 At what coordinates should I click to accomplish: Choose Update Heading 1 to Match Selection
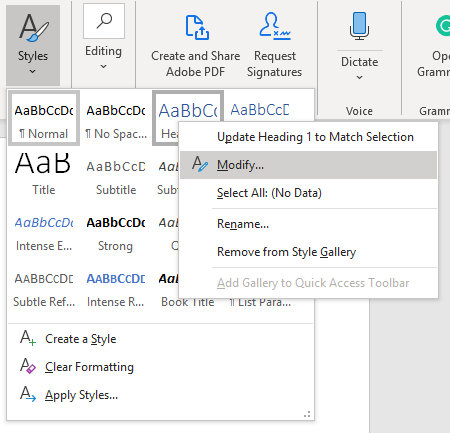[x=308, y=137]
